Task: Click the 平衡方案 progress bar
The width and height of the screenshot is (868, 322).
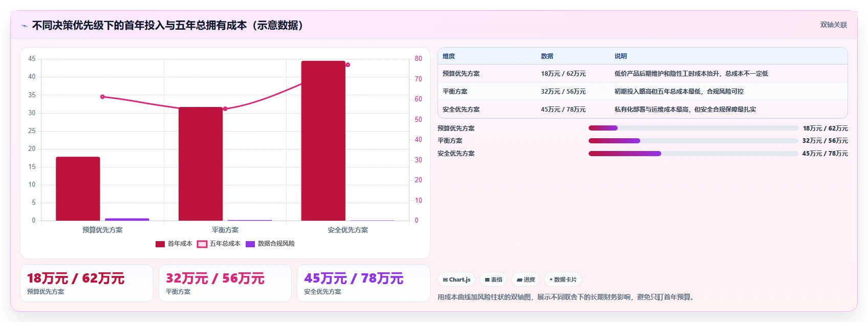Action: pos(693,141)
